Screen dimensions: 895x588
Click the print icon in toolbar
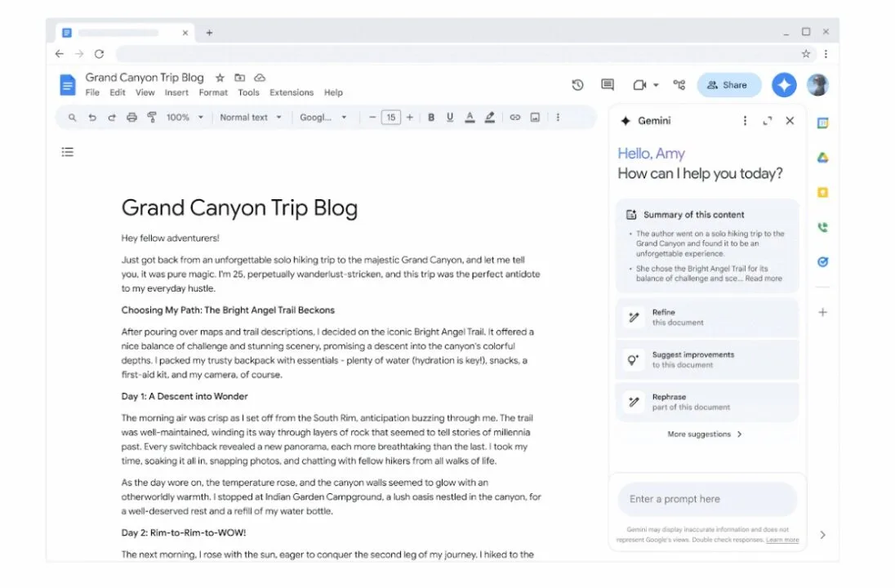point(131,118)
